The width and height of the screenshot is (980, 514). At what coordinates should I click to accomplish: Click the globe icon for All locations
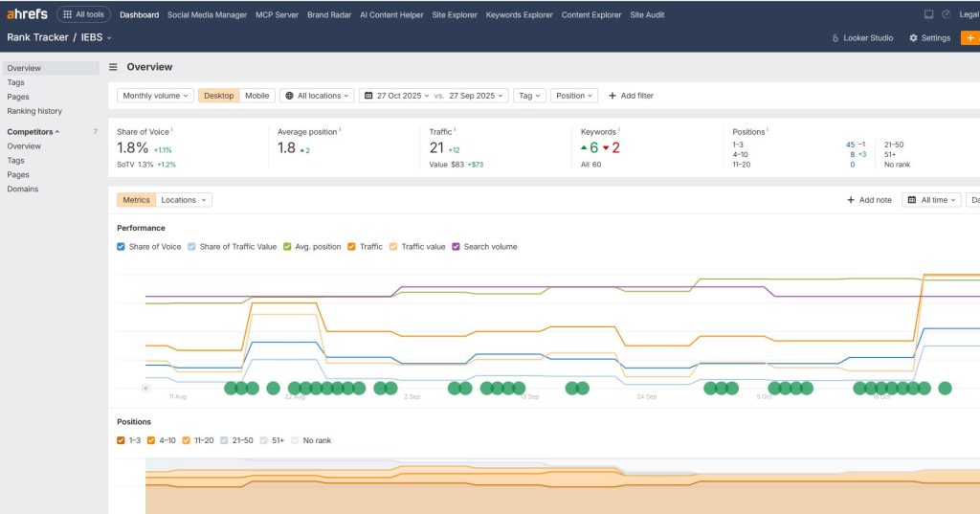pyautogui.click(x=289, y=96)
